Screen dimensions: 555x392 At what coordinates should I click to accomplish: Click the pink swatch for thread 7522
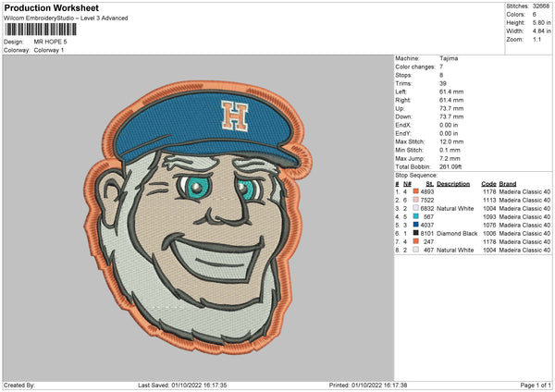pyautogui.click(x=415, y=200)
